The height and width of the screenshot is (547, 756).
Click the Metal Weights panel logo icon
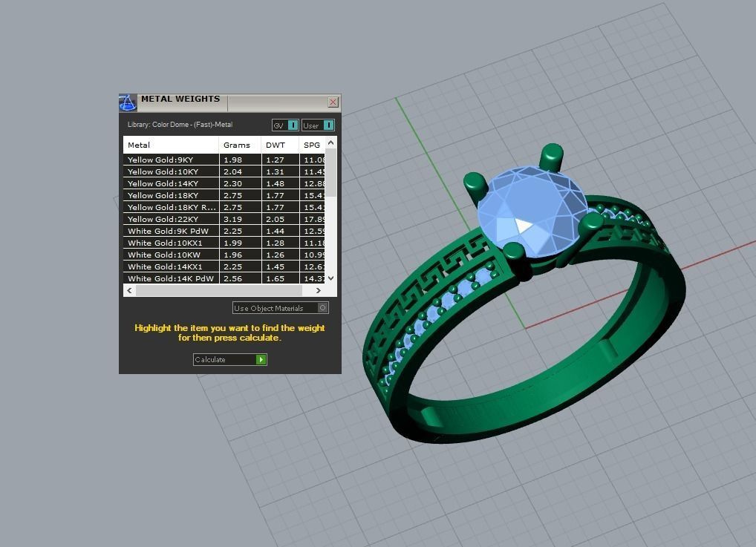coord(127,102)
